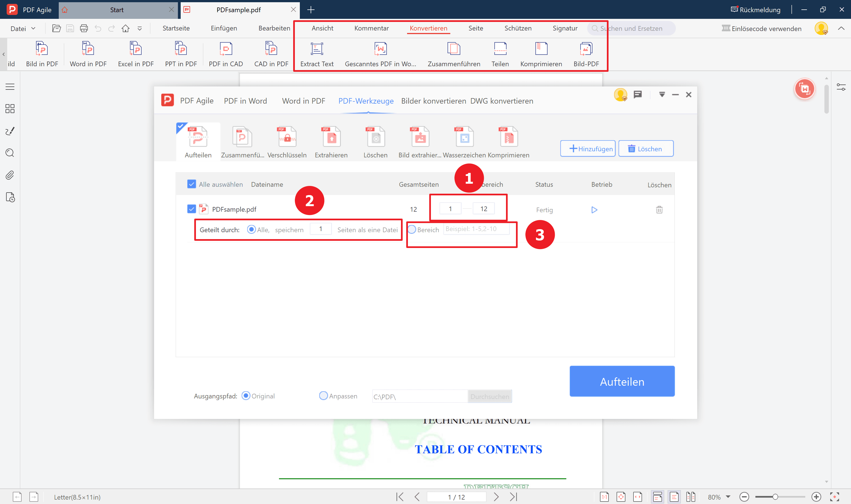The image size is (851, 504).
Task: Open search panel in left sidebar
Action: click(x=10, y=153)
